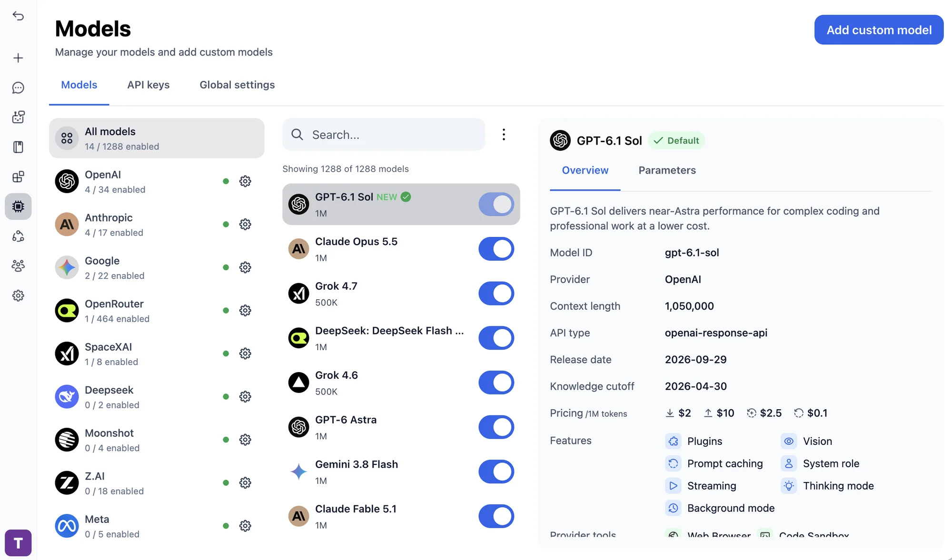Image resolution: width=952 pixels, height=560 pixels.
Task: Disable the GPT-6 Astra toggle
Action: (x=496, y=427)
